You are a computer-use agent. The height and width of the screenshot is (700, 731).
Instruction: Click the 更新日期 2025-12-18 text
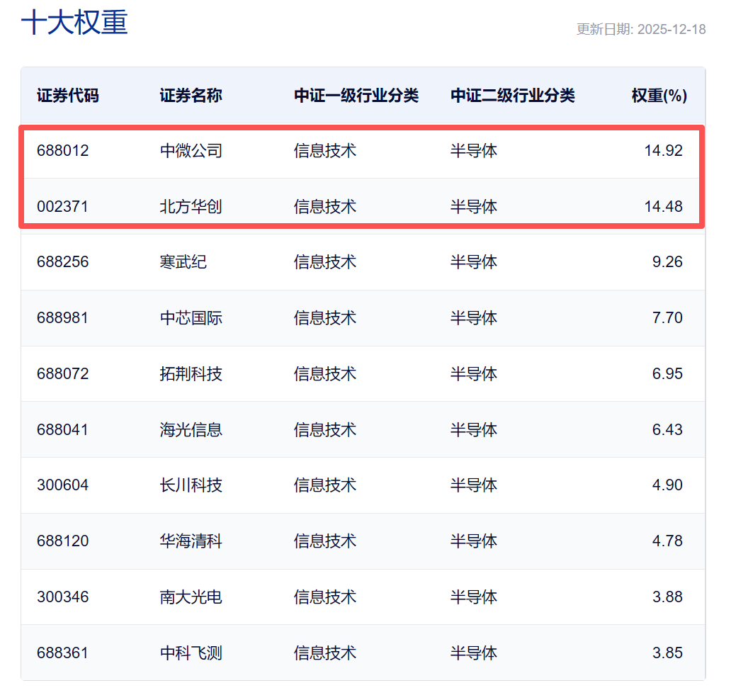pyautogui.click(x=640, y=30)
